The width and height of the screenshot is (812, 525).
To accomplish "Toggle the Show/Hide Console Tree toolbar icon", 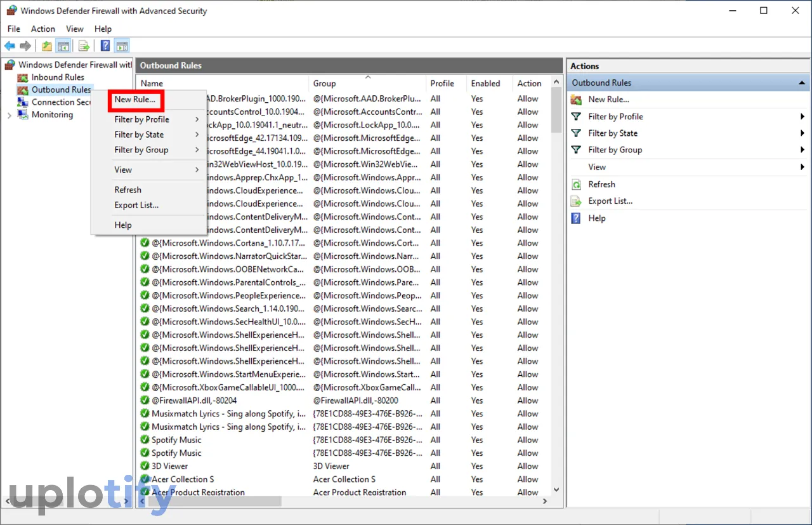I will [63, 46].
